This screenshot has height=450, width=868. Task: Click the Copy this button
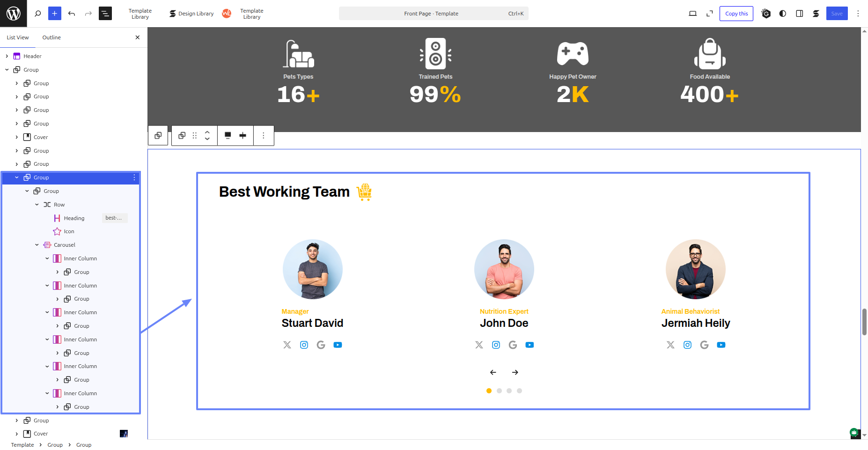click(736, 14)
